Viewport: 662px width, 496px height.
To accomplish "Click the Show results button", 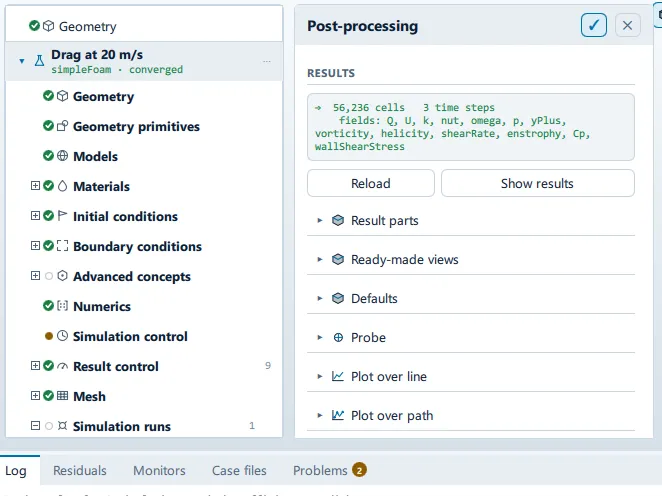I will point(537,183).
